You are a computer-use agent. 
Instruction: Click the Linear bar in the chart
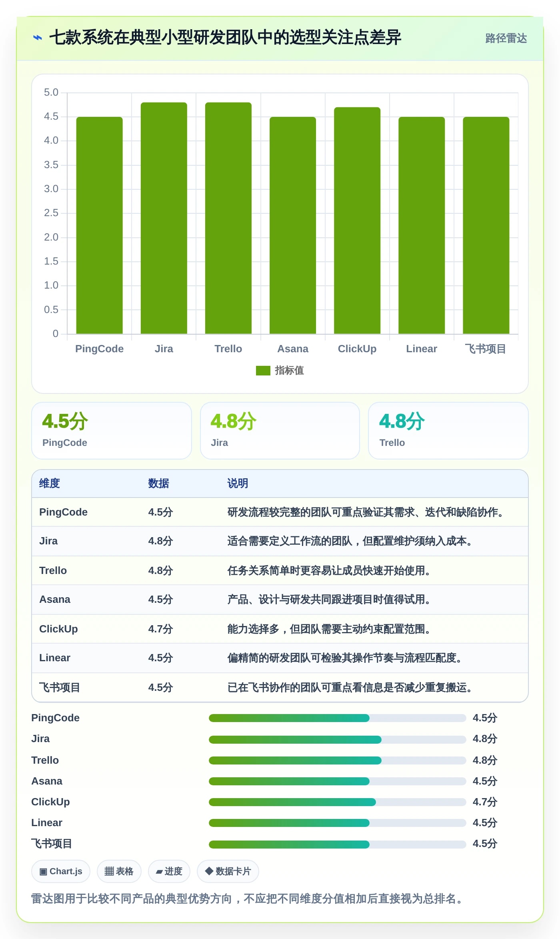[422, 225]
